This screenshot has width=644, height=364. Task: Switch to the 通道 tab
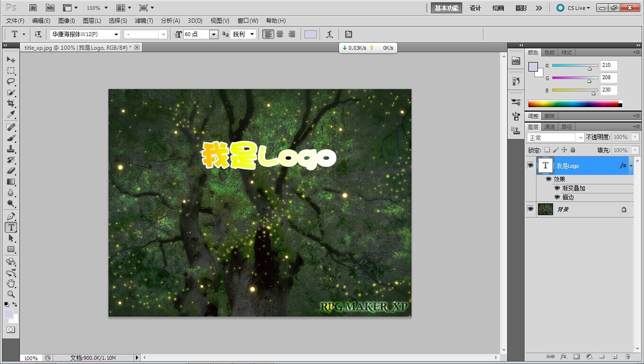549,127
